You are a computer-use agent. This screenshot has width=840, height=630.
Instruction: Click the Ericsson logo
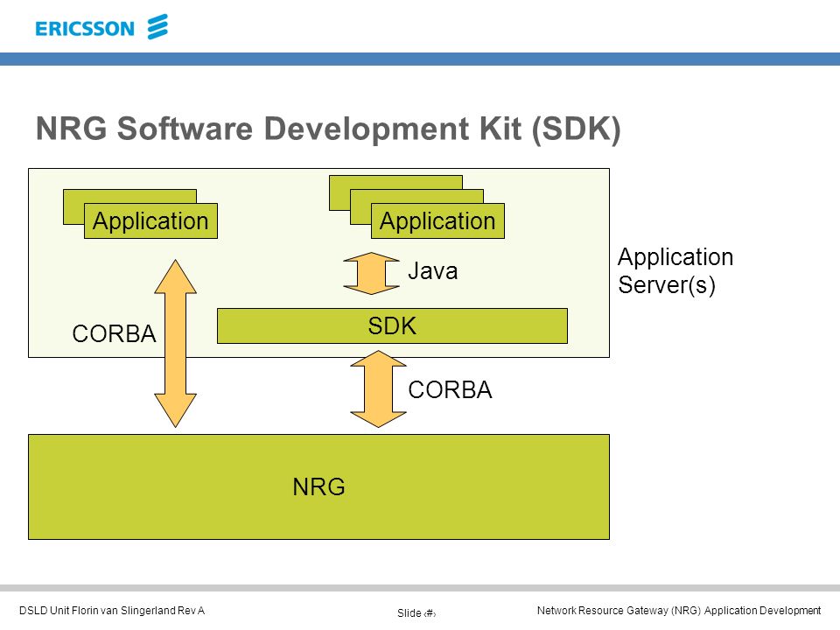click(101, 27)
